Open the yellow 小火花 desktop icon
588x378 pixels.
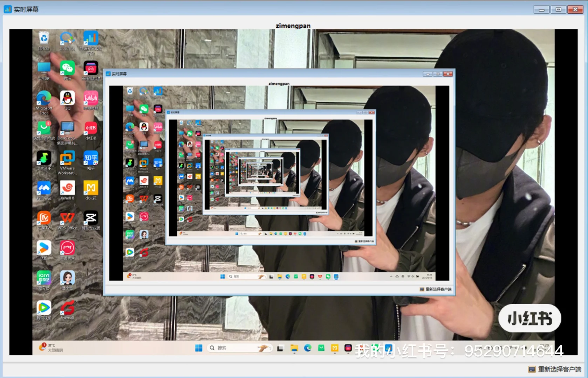(91, 188)
